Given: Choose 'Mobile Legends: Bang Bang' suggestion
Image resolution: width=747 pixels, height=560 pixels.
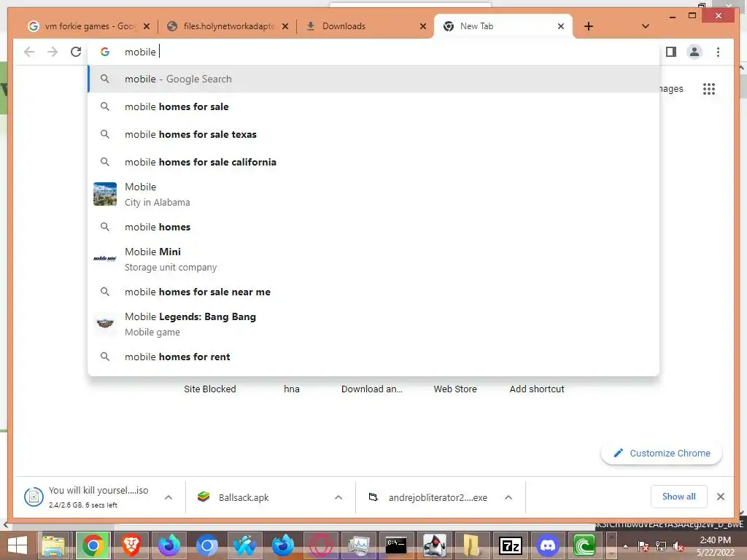Looking at the screenshot, I should point(374,324).
